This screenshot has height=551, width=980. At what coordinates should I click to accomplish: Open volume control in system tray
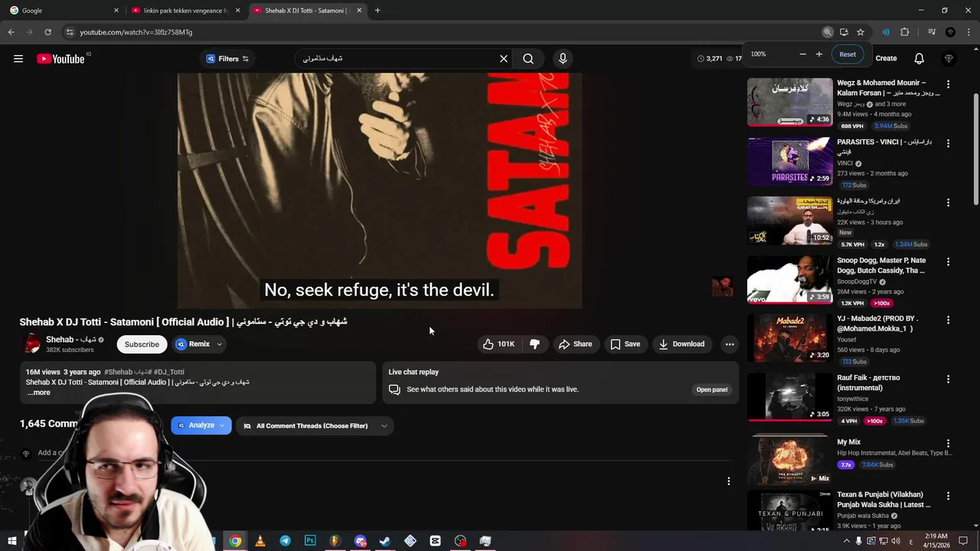click(x=897, y=541)
